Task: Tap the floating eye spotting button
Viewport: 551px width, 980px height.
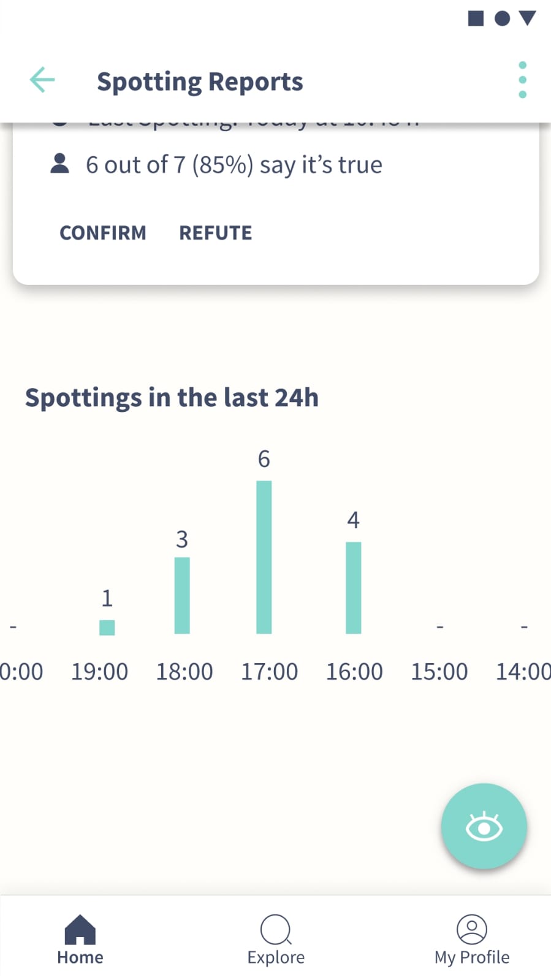Action: 484,826
